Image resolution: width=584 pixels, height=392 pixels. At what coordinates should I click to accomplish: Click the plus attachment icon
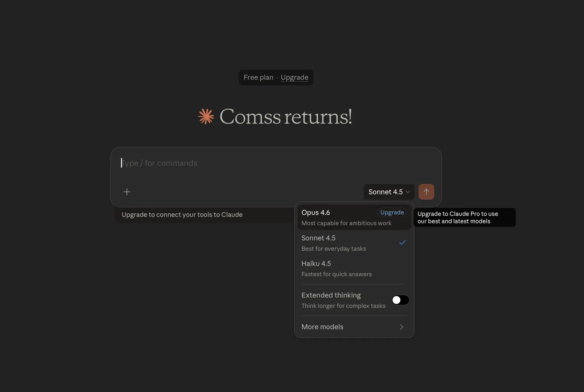tap(127, 192)
